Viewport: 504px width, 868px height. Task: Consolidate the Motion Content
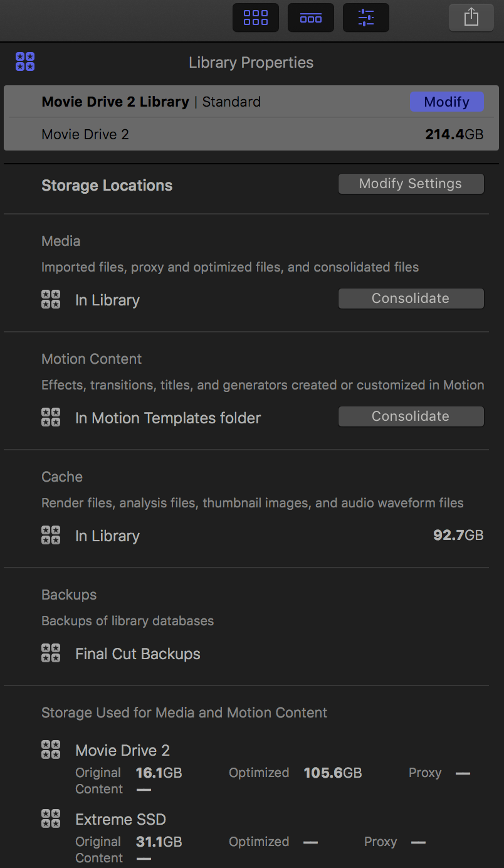pyautogui.click(x=411, y=416)
